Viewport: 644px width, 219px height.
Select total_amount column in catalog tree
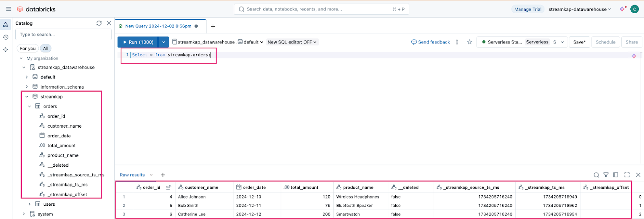pos(61,145)
